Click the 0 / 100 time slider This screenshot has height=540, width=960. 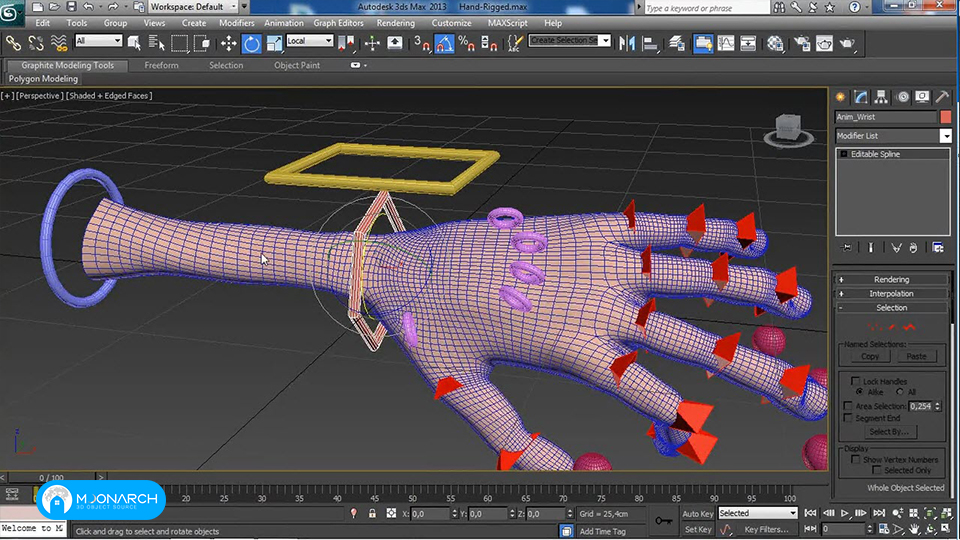click(x=51, y=477)
